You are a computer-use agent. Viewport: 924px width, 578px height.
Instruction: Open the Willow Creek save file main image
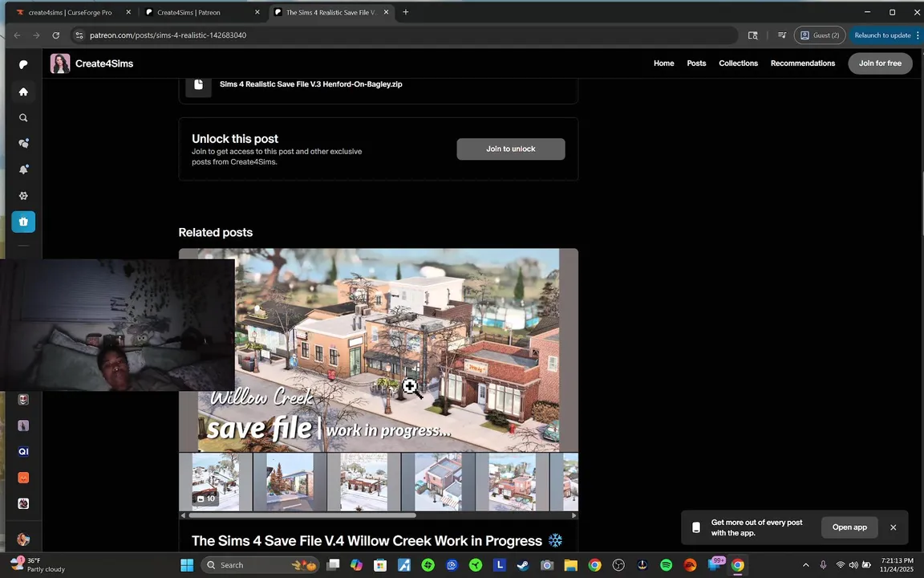(379, 350)
